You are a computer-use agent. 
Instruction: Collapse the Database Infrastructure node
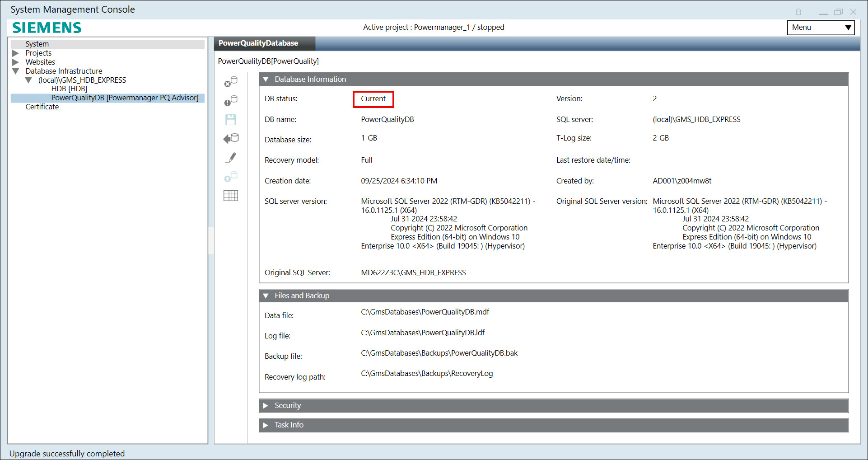[16, 71]
